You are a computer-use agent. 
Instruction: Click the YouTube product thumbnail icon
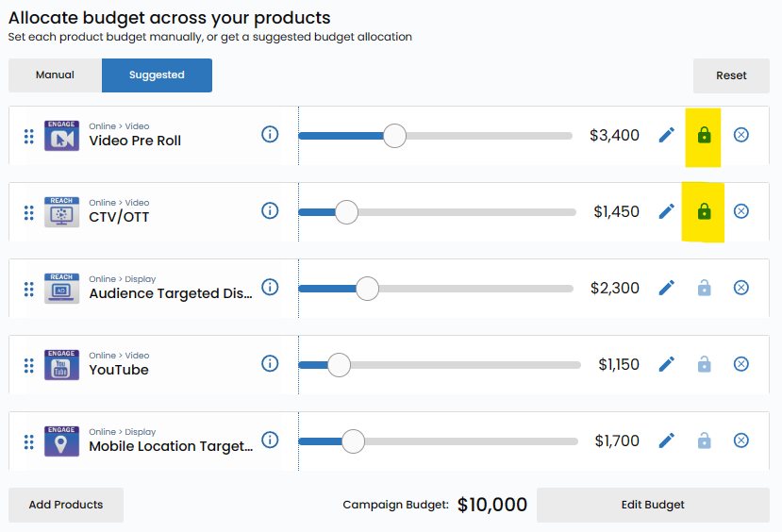[61, 364]
